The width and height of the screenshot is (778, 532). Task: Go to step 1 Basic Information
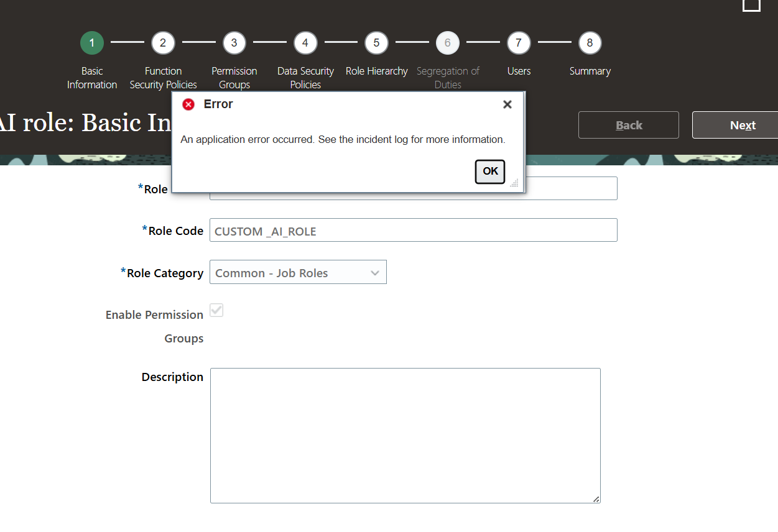tap(92, 43)
